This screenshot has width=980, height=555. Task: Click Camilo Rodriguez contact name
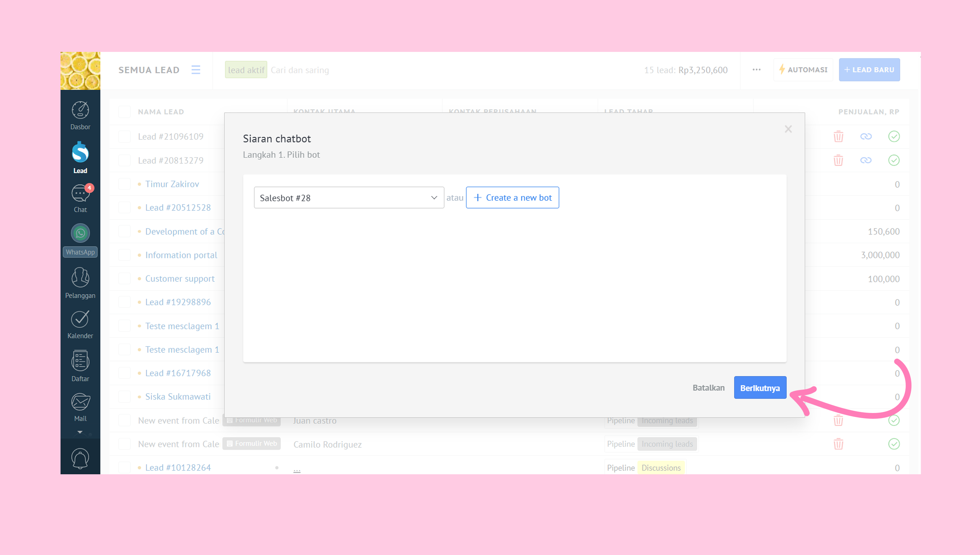pyautogui.click(x=328, y=444)
